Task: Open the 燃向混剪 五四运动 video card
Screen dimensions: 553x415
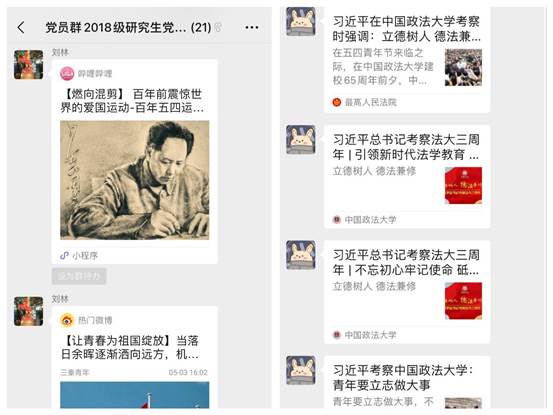Action: (135, 162)
